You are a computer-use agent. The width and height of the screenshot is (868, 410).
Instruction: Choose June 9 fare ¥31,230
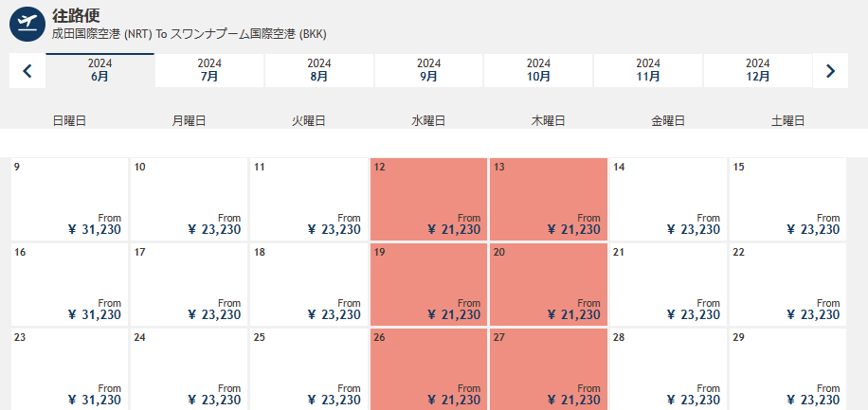[x=69, y=199]
